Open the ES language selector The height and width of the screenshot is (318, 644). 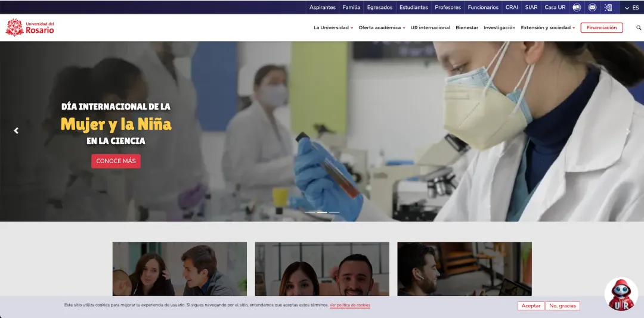(x=631, y=8)
